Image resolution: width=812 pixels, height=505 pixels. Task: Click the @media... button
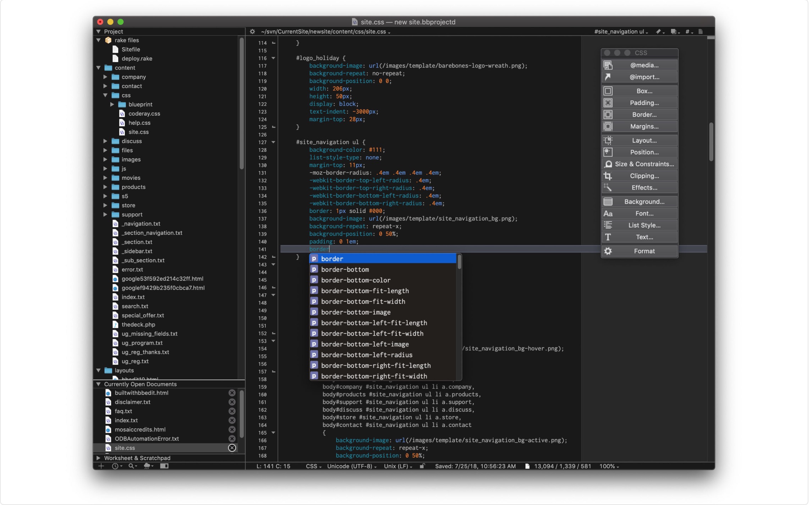pos(644,65)
